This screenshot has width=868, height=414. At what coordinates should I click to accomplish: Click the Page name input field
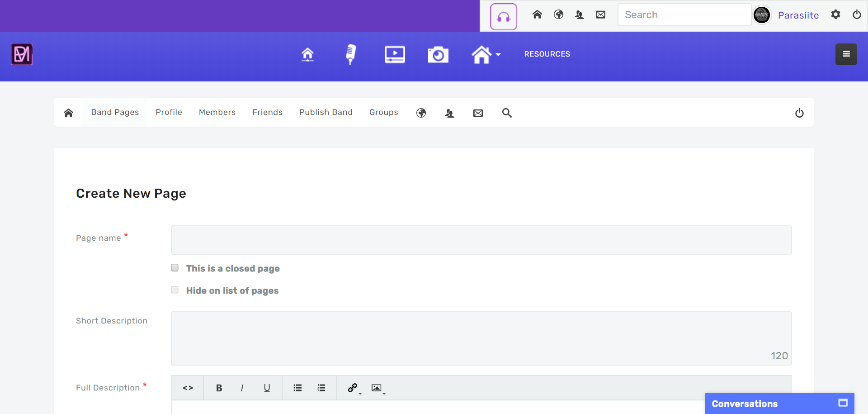[481, 240]
